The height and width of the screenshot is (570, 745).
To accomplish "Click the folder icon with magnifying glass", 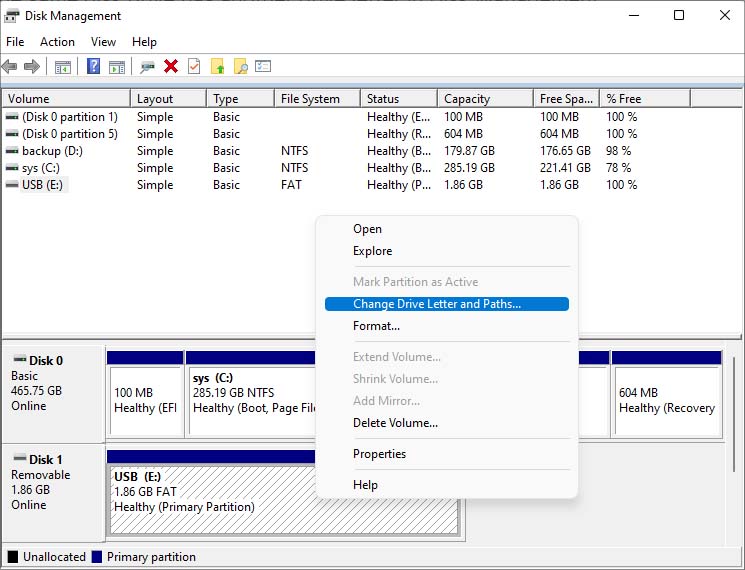I will pos(240,67).
